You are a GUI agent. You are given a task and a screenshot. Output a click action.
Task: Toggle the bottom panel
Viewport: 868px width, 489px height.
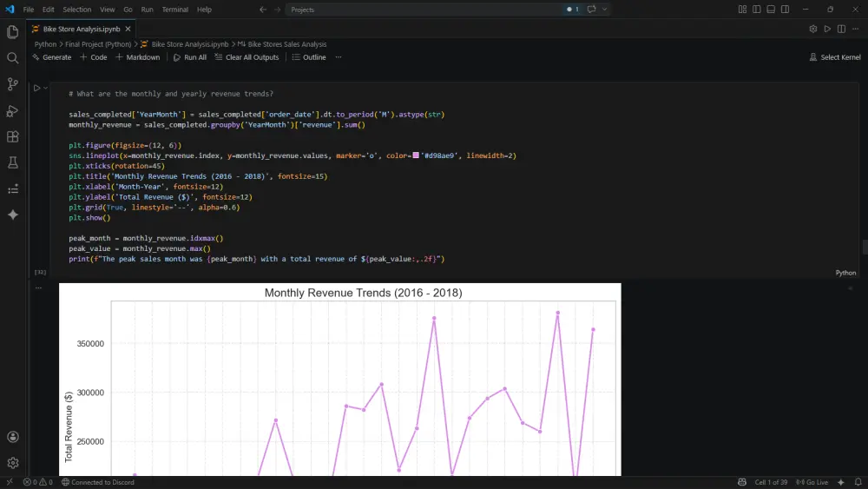point(771,10)
